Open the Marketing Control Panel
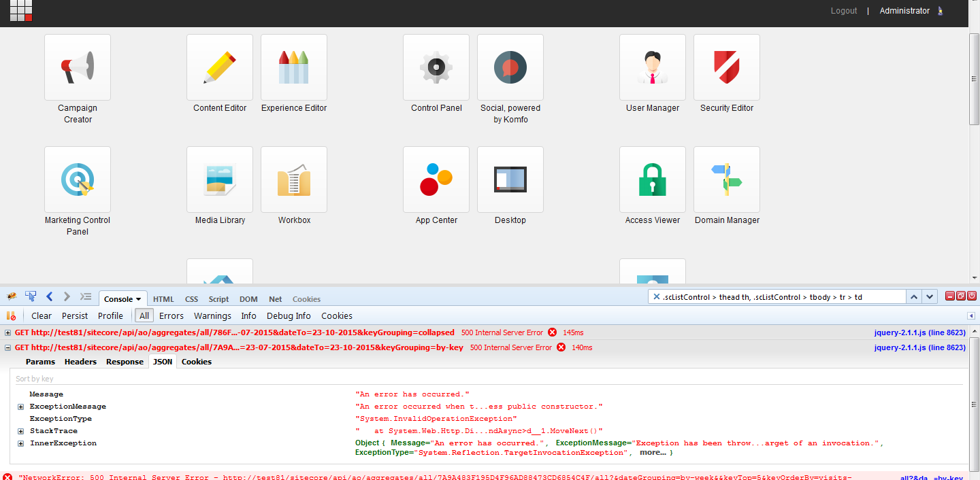Image resolution: width=980 pixels, height=480 pixels. tap(77, 179)
